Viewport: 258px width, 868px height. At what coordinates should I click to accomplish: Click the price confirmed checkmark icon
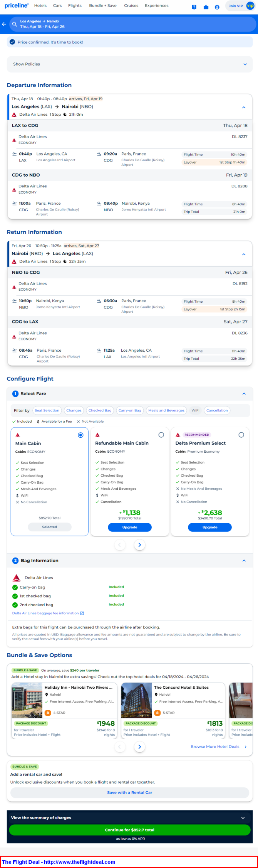(12, 42)
